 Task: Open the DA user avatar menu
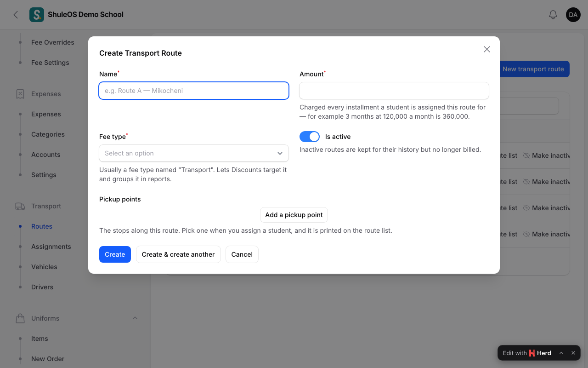(573, 15)
